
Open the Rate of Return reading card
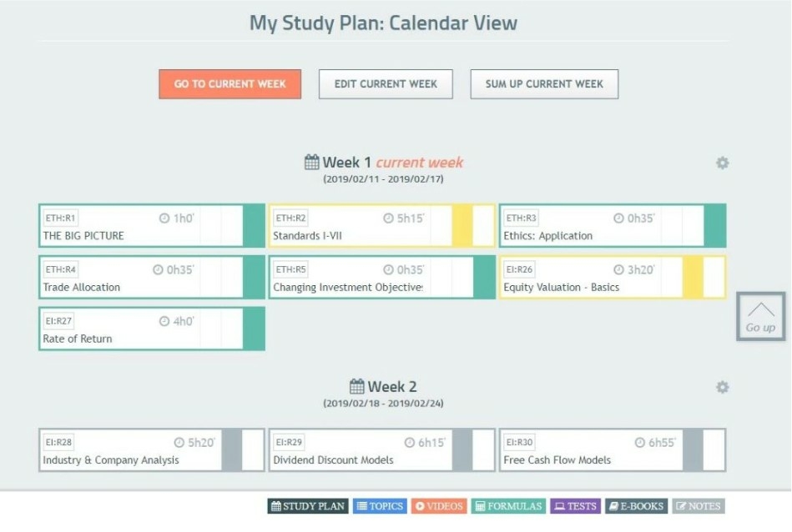152,329
